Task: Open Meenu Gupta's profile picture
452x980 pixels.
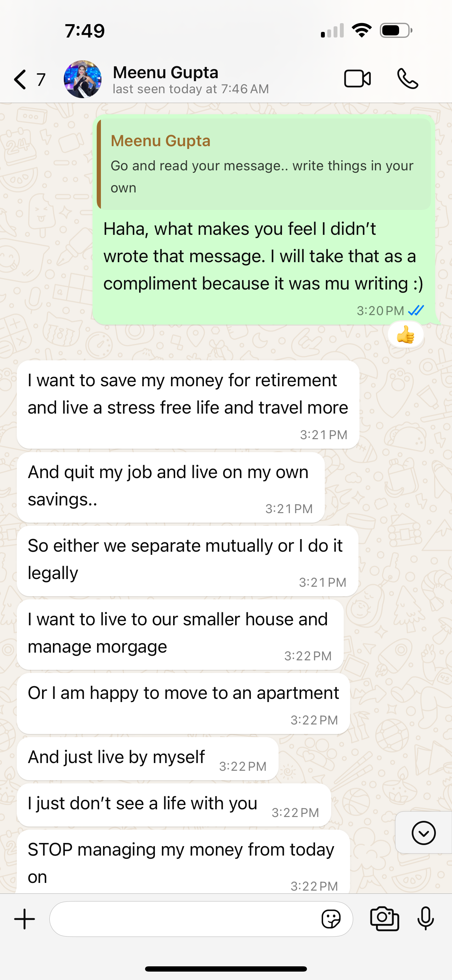Action: coord(83,79)
